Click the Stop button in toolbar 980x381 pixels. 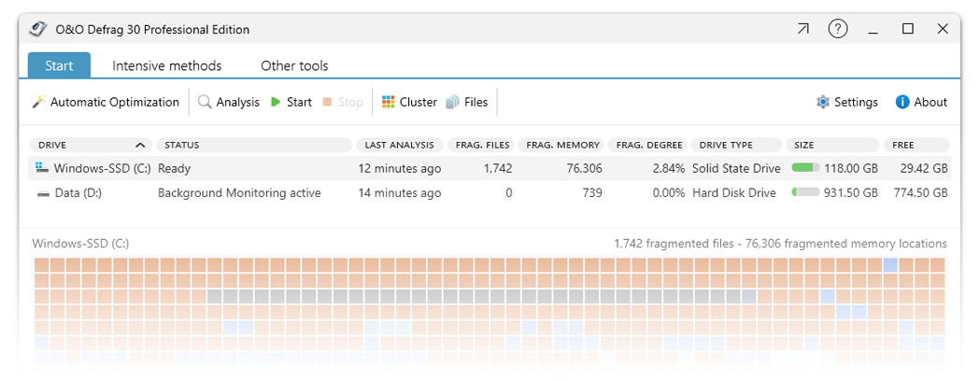click(343, 103)
